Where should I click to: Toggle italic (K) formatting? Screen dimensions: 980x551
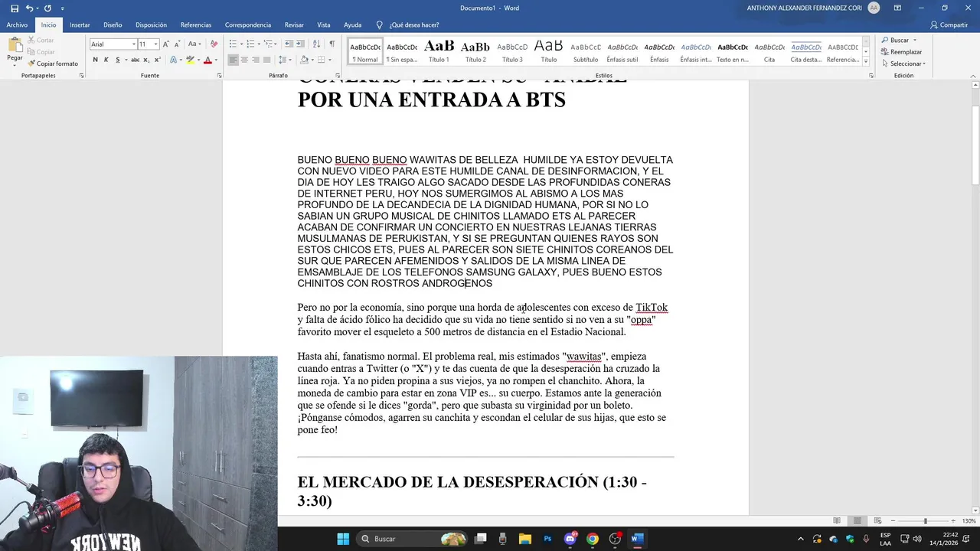point(106,60)
